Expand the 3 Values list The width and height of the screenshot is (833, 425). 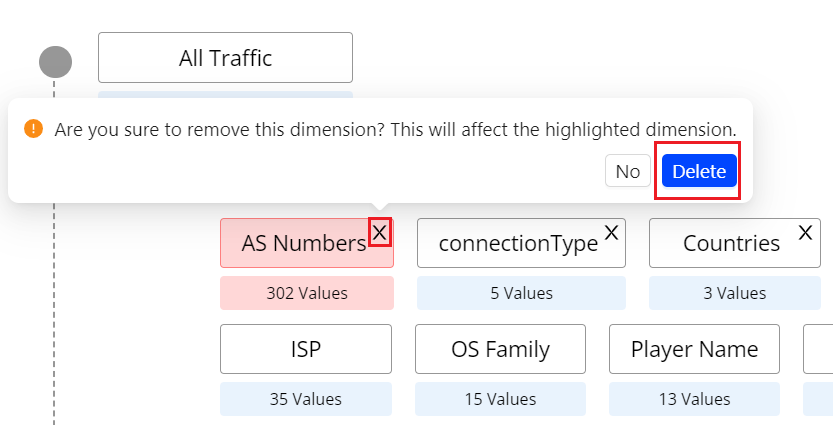735,293
